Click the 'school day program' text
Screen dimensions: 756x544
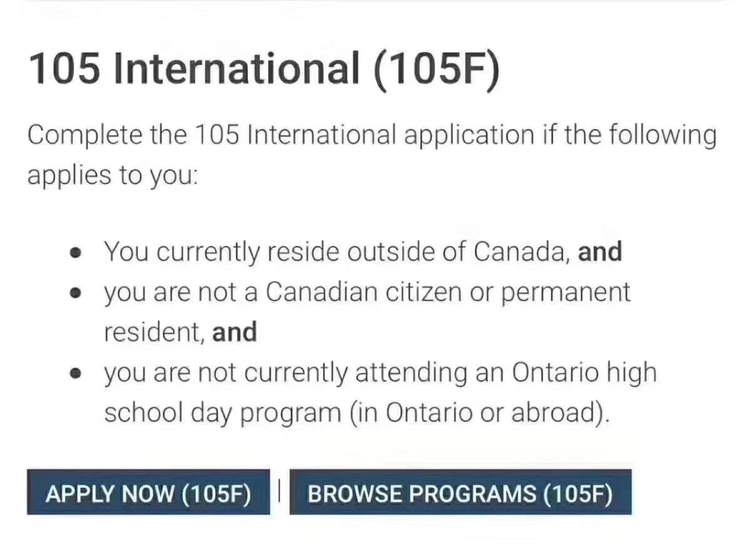coord(221,413)
